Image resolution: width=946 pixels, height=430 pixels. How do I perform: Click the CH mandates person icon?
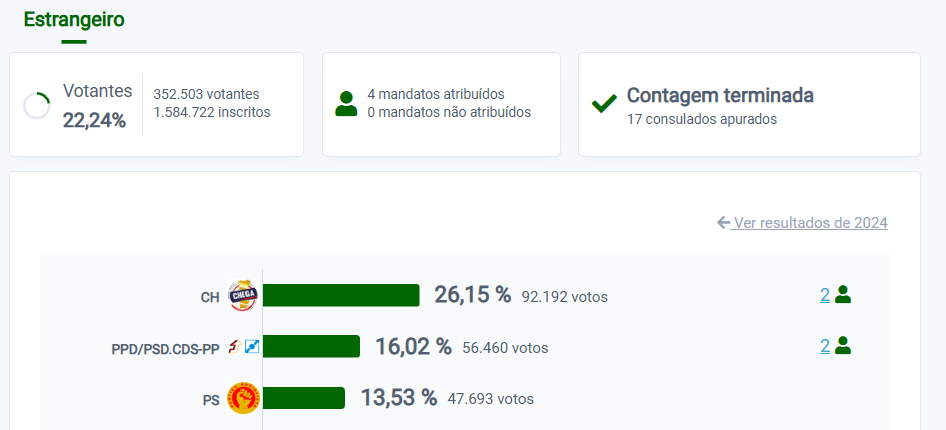click(x=843, y=295)
